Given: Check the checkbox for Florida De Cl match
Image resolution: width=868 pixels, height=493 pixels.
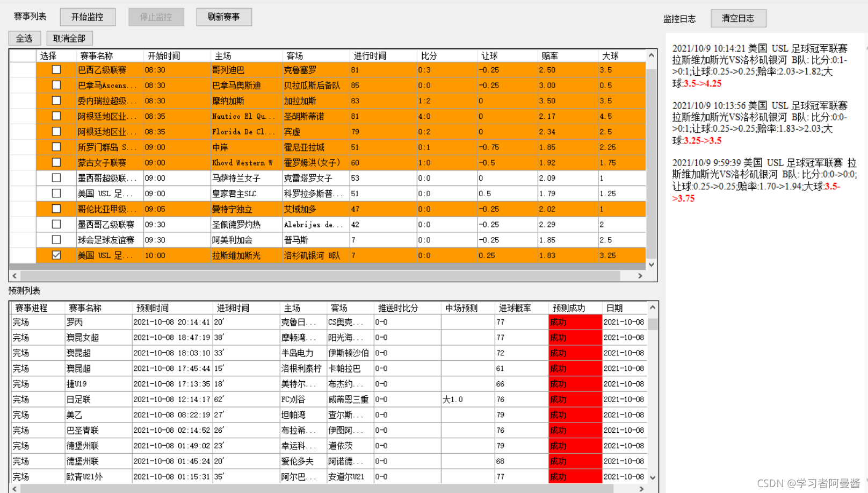Looking at the screenshot, I should [56, 132].
